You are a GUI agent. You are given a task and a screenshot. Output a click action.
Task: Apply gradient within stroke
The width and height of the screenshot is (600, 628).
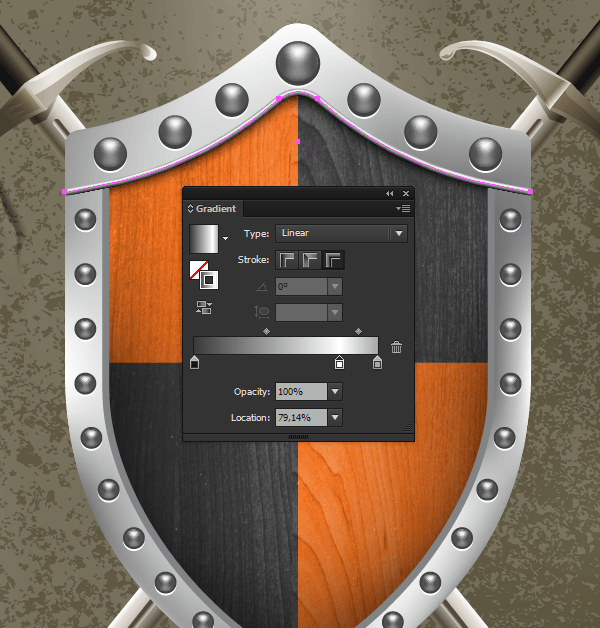pyautogui.click(x=286, y=260)
